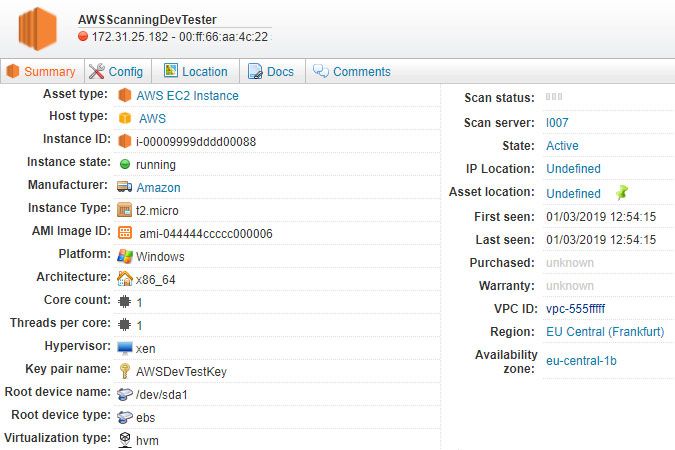Click the Instance Type icon near t2.micro
This screenshot has height=450, width=675.
coord(125,210)
